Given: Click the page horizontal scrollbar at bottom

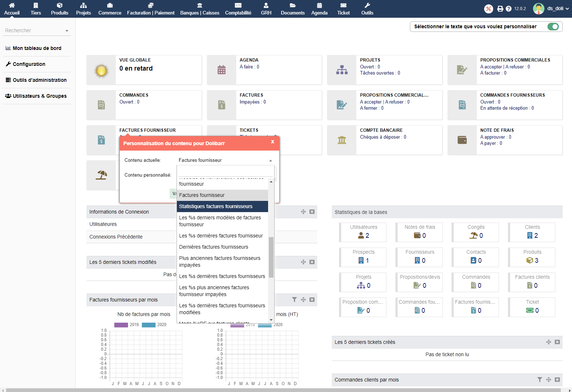Looking at the screenshot, I should click(x=283, y=390).
